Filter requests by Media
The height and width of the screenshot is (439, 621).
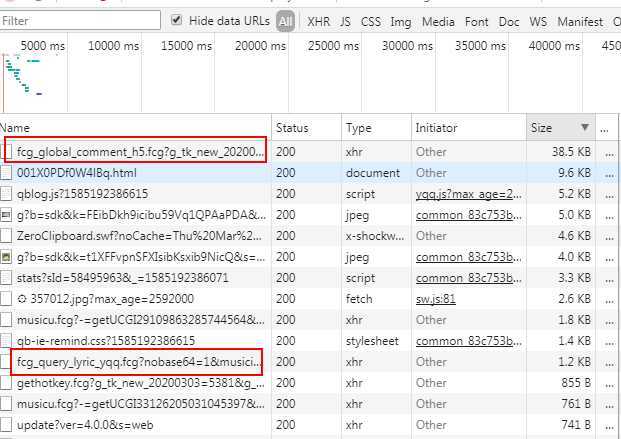pos(438,21)
